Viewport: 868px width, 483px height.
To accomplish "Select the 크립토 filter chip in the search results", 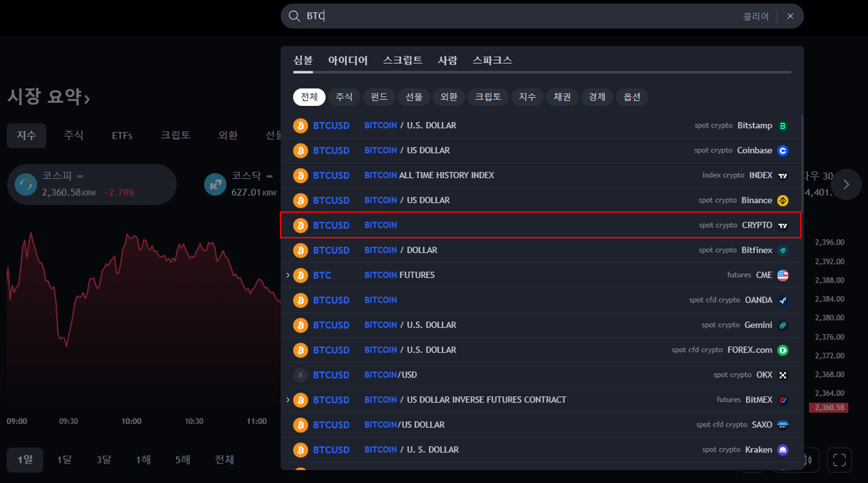I will pos(488,97).
